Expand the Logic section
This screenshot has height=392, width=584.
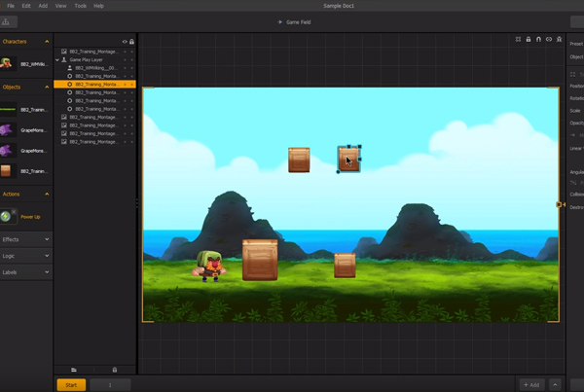click(47, 256)
